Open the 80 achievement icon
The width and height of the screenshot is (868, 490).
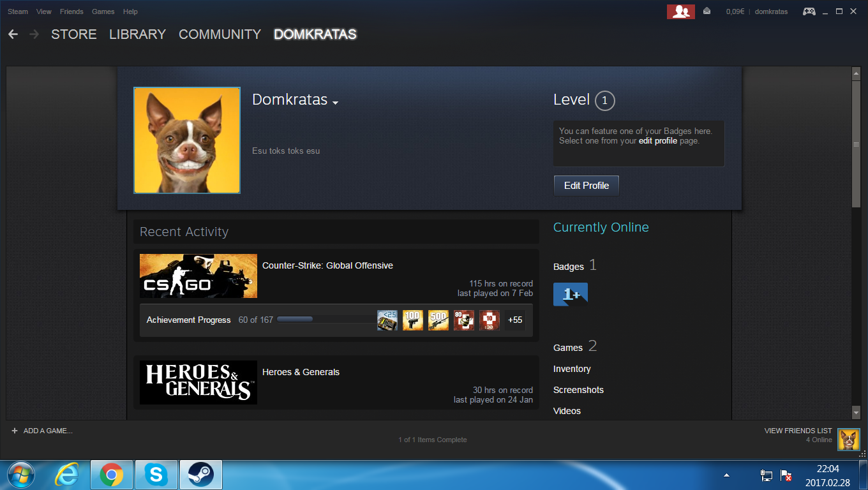tap(464, 320)
